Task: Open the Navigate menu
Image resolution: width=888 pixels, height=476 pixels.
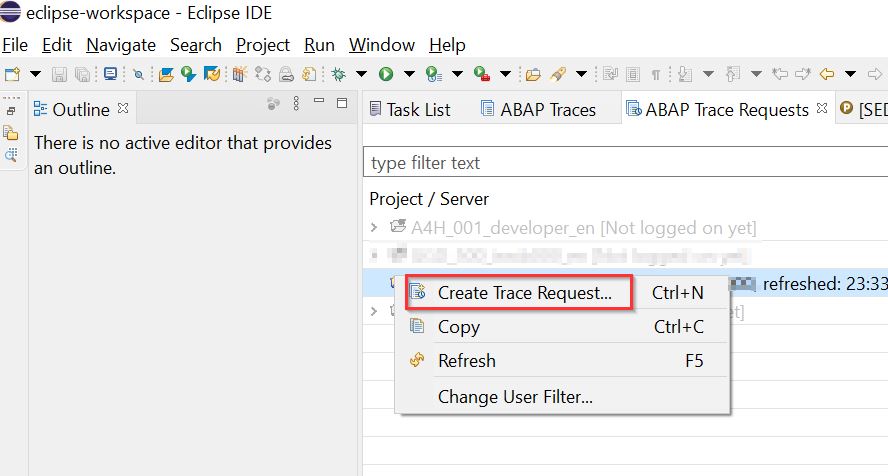Action: pyautogui.click(x=121, y=45)
